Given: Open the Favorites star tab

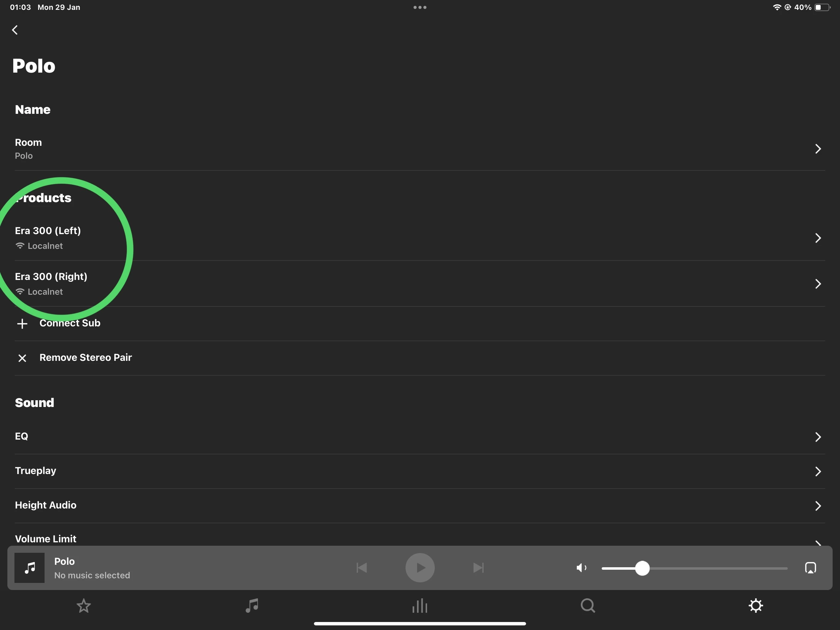Looking at the screenshot, I should [84, 606].
